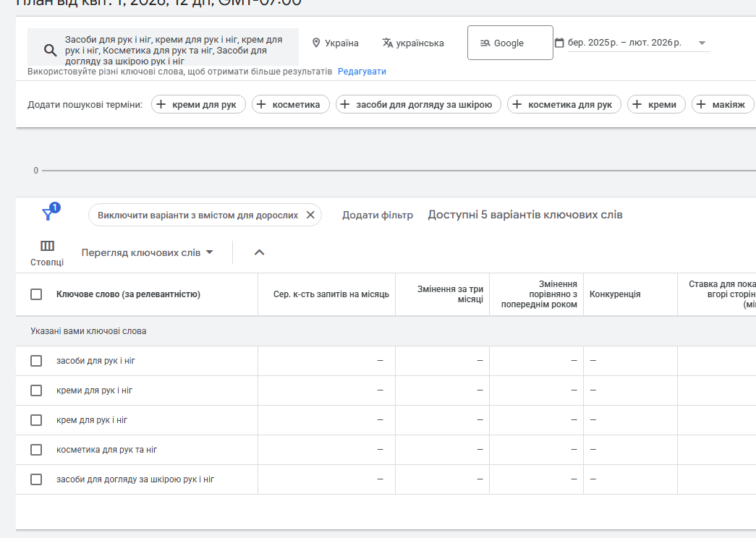Open the Google search network selector
Image resolution: width=756 pixels, height=538 pixels.
click(509, 43)
